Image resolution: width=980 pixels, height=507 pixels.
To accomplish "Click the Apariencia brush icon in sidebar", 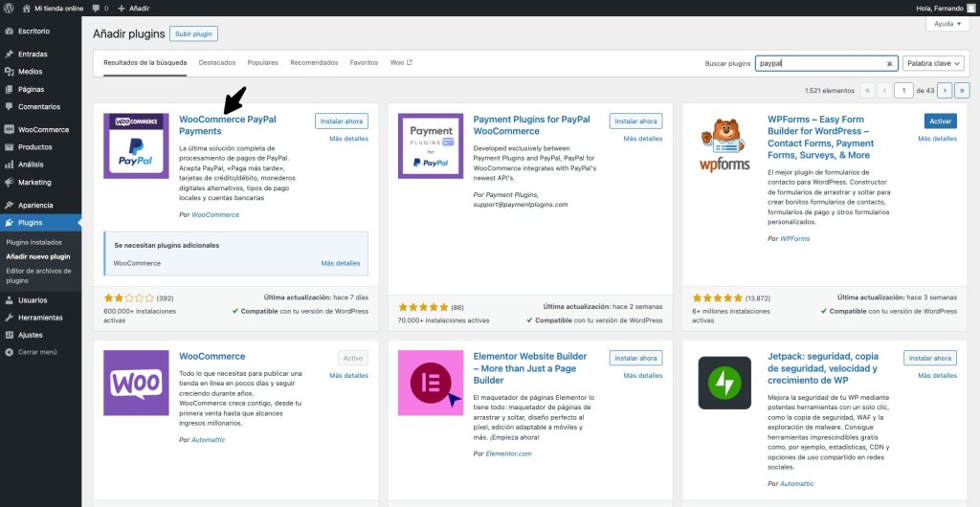I will pos(9,206).
